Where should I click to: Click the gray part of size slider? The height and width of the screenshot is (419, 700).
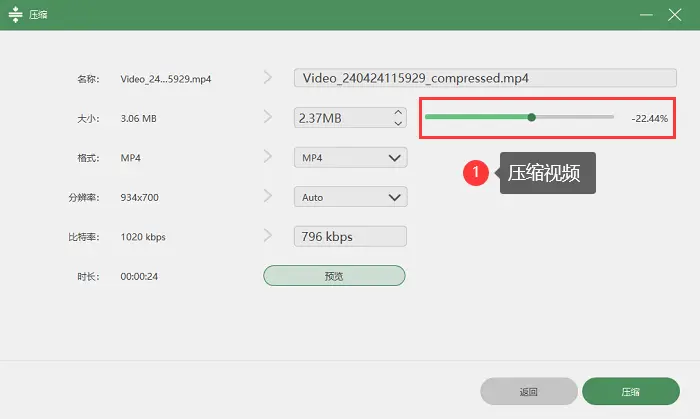(x=575, y=117)
